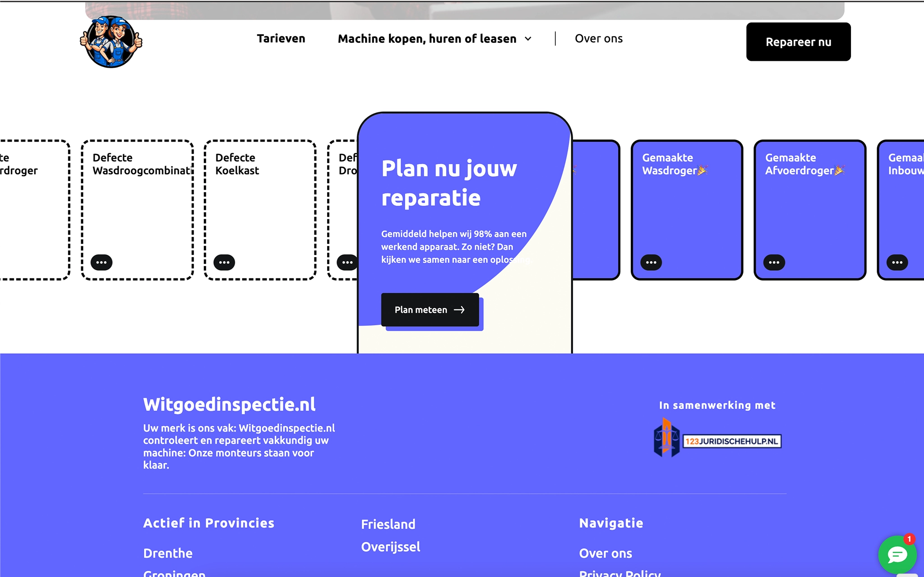The height and width of the screenshot is (577, 924).
Task: Open the Overijssel province link
Action: tap(391, 547)
